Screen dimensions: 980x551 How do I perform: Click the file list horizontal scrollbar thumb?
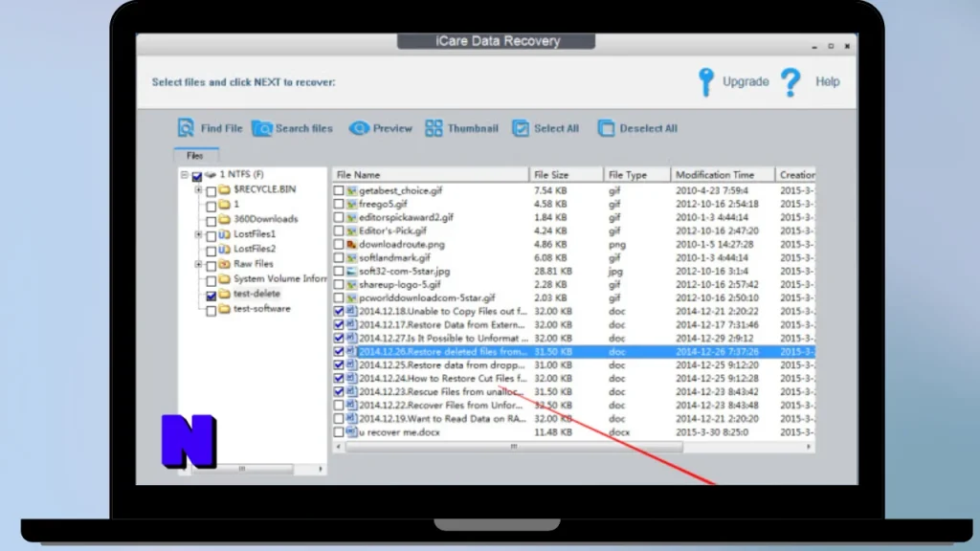point(514,447)
